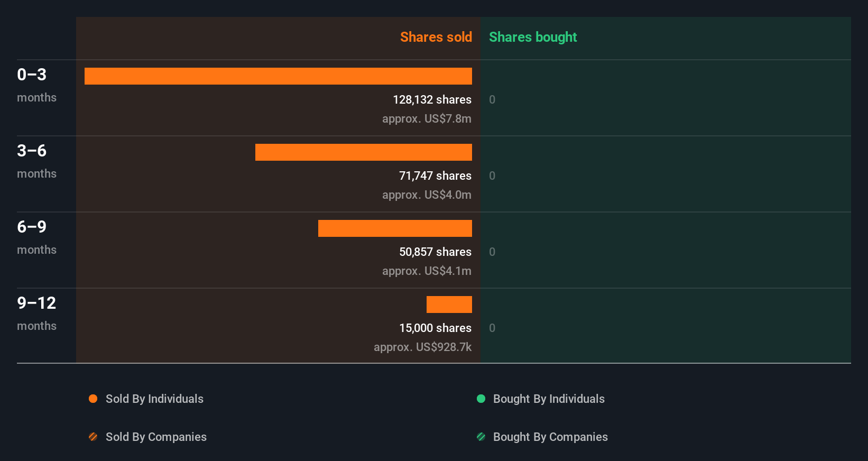The width and height of the screenshot is (868, 461).
Task: Click the Shares bought column header
Action: 533,37
